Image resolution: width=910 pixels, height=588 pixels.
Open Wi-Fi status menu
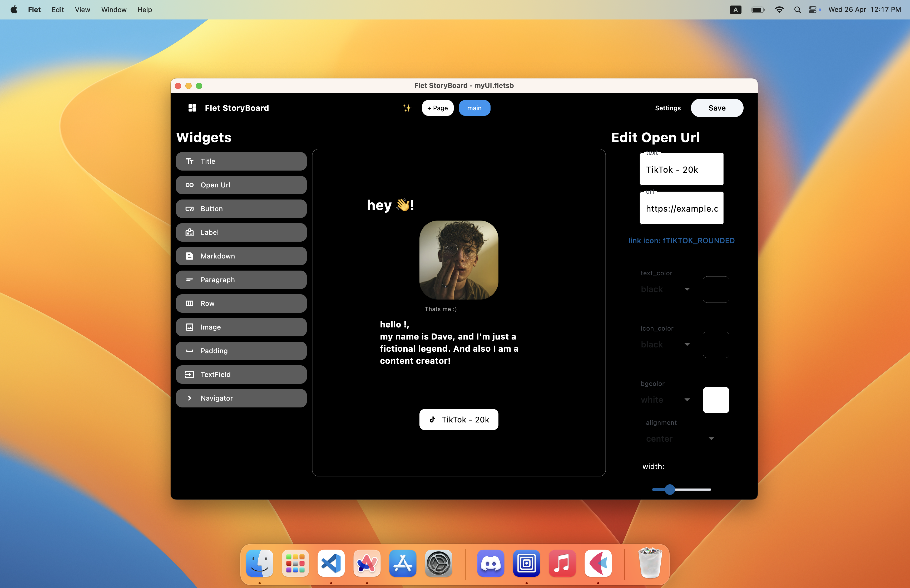(x=779, y=9)
